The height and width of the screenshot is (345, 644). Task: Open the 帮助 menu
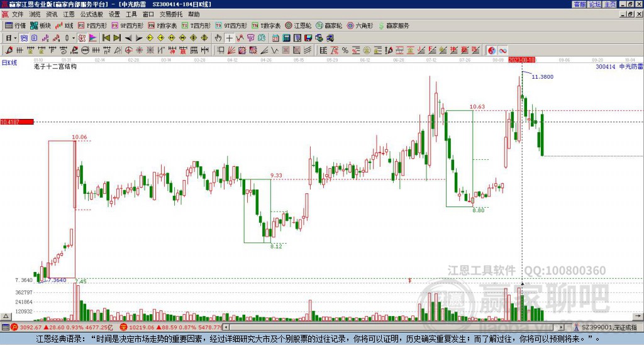click(194, 14)
